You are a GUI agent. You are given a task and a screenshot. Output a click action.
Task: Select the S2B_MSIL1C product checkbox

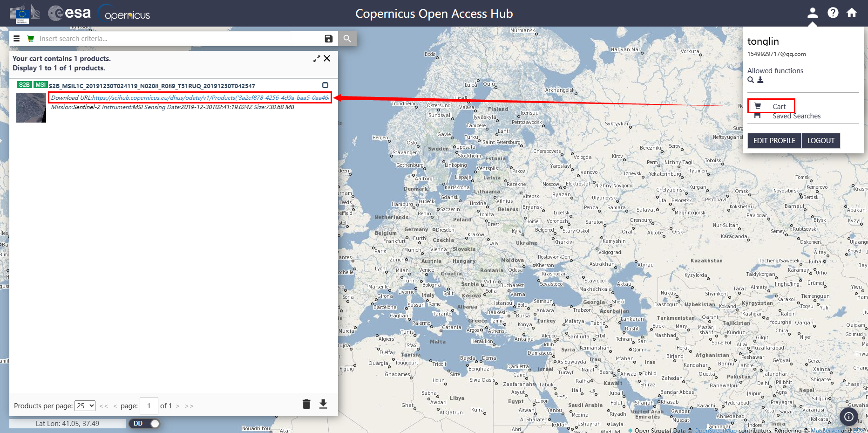click(325, 85)
